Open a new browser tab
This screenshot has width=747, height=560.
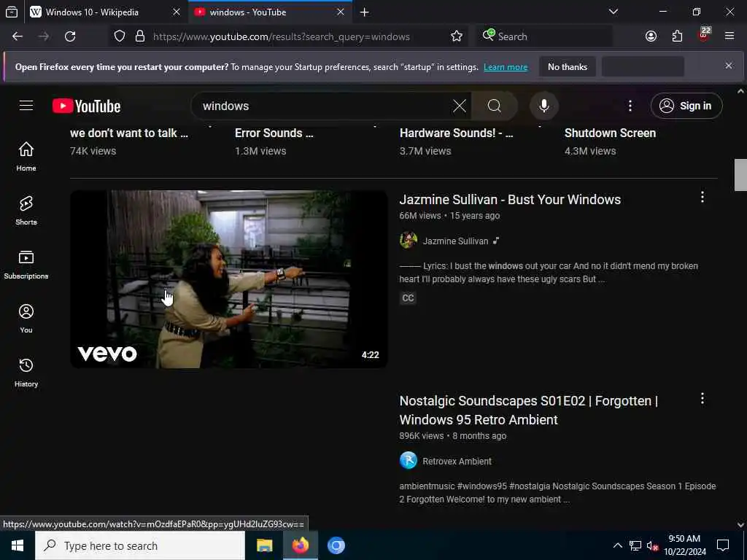coord(365,12)
